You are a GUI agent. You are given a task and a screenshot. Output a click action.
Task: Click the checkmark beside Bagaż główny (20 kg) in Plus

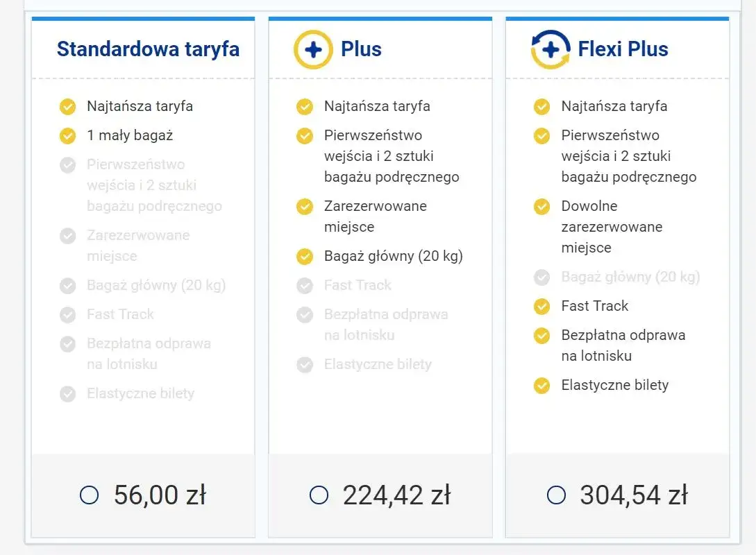click(304, 256)
